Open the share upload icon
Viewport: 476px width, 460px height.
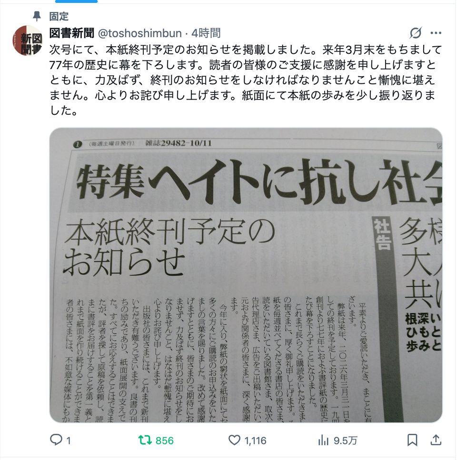tap(436, 440)
